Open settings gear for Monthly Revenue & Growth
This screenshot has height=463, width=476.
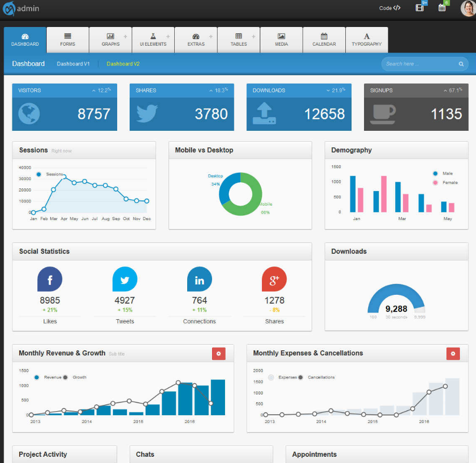(x=218, y=353)
